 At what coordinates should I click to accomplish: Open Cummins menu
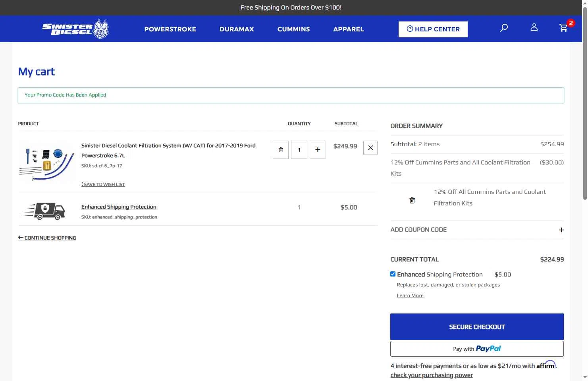click(x=293, y=29)
